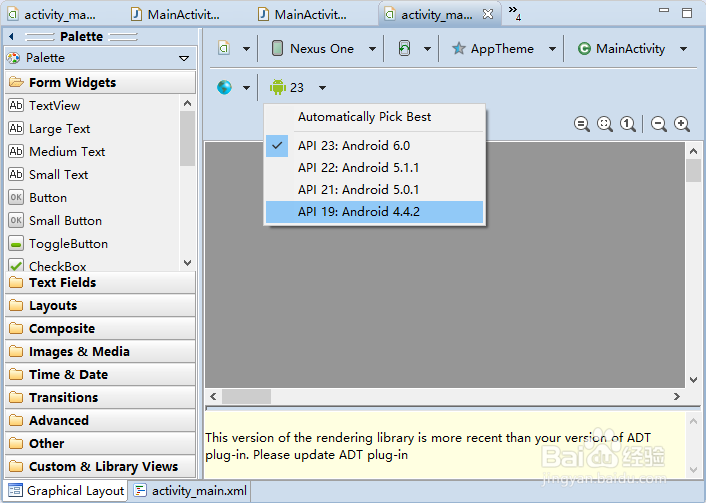Select API 19: Android 4.4.2
The height and width of the screenshot is (503, 706).
coord(374,212)
